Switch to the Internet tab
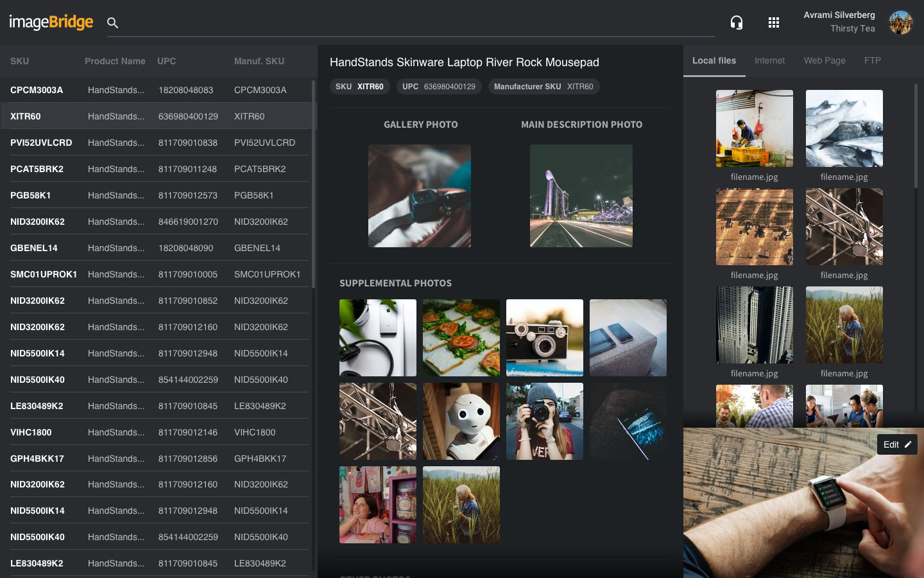924x578 pixels. [769, 60]
